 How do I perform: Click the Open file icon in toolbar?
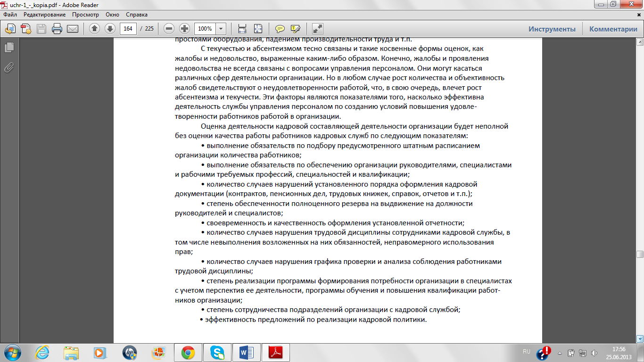(10, 29)
